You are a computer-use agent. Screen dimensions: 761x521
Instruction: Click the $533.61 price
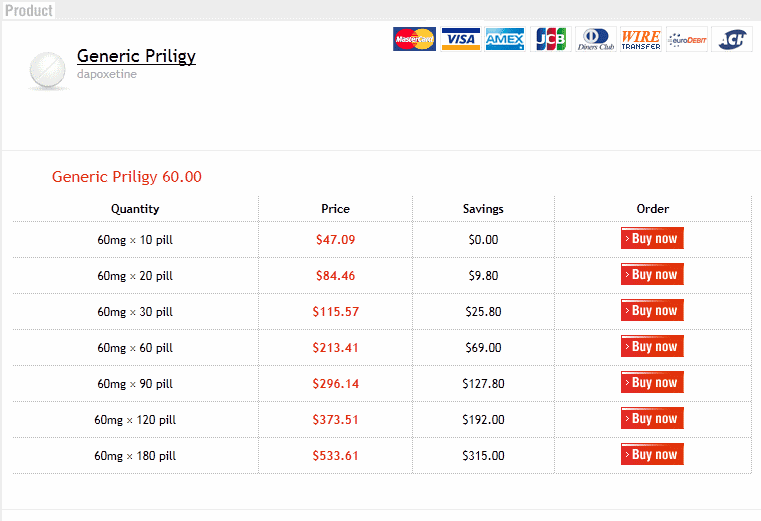click(335, 455)
